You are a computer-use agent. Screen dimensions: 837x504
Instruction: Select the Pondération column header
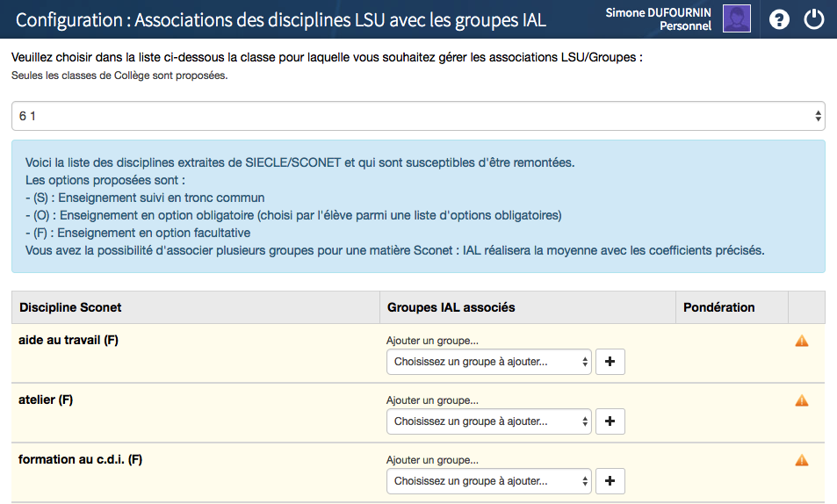[x=718, y=307]
